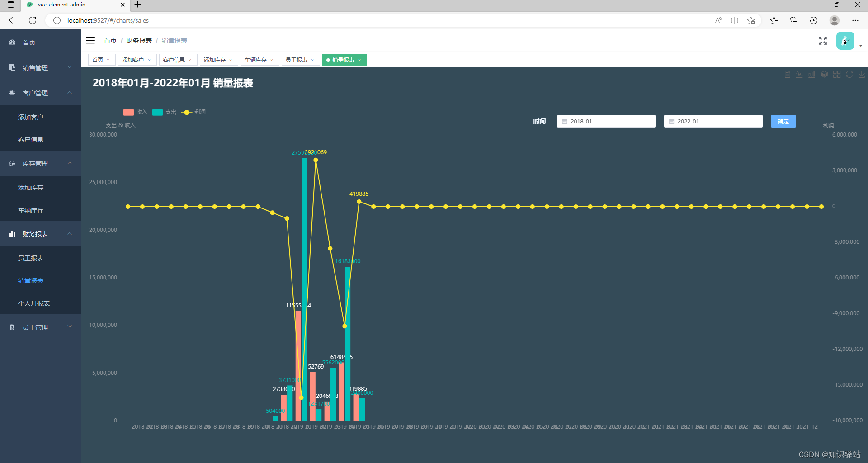Screen dimensions: 868x463
Task: Toggle the hamburger sidebar collapse icon
Action: (90, 40)
